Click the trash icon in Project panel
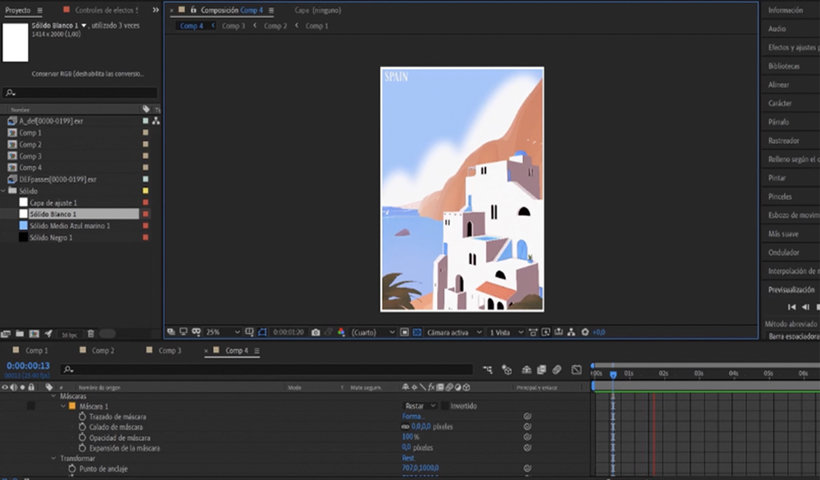The image size is (820, 480). click(x=91, y=334)
